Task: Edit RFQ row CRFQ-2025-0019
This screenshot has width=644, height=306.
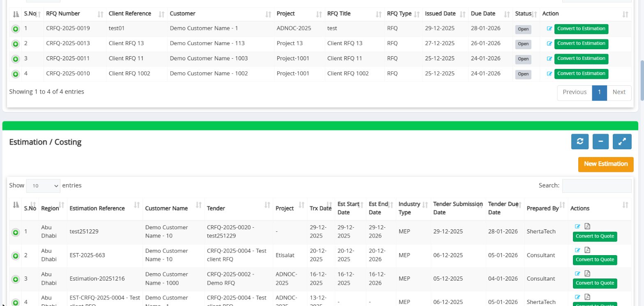Action: pos(550,29)
